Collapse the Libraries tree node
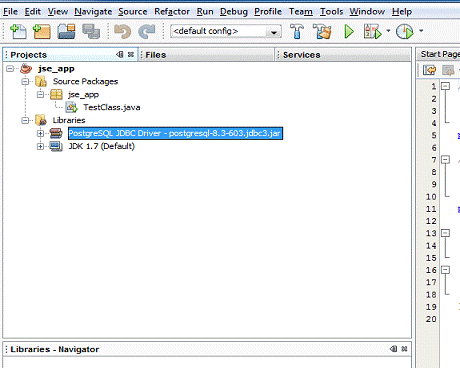460x368 pixels. click(25, 120)
